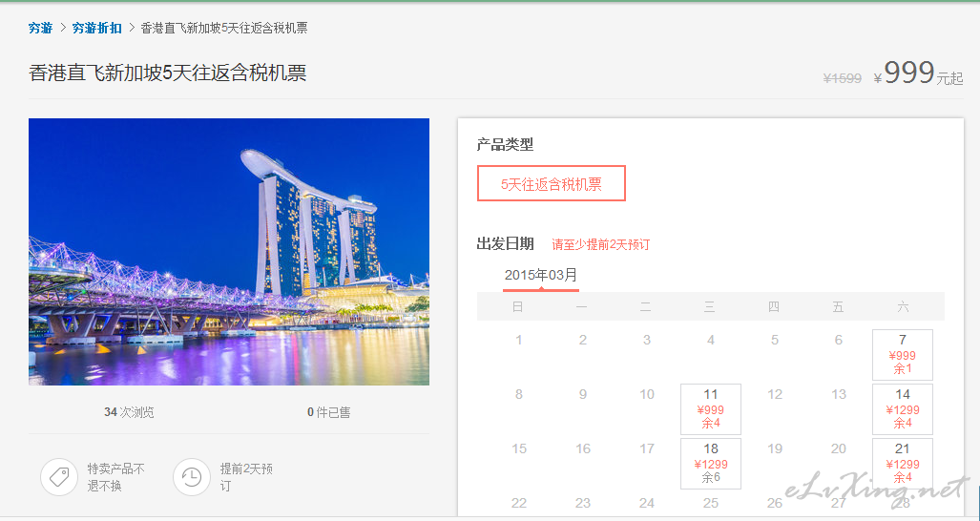Choose departure date 14 priced ¥1299

[x=903, y=409]
